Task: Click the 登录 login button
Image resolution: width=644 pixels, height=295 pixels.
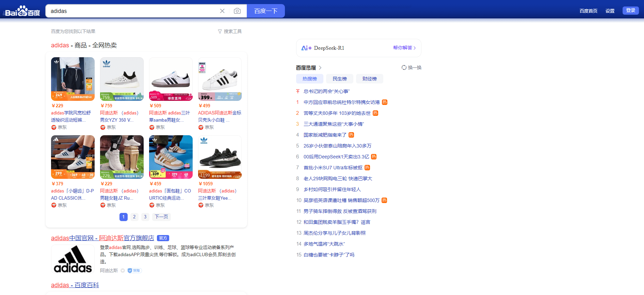Action: [631, 11]
